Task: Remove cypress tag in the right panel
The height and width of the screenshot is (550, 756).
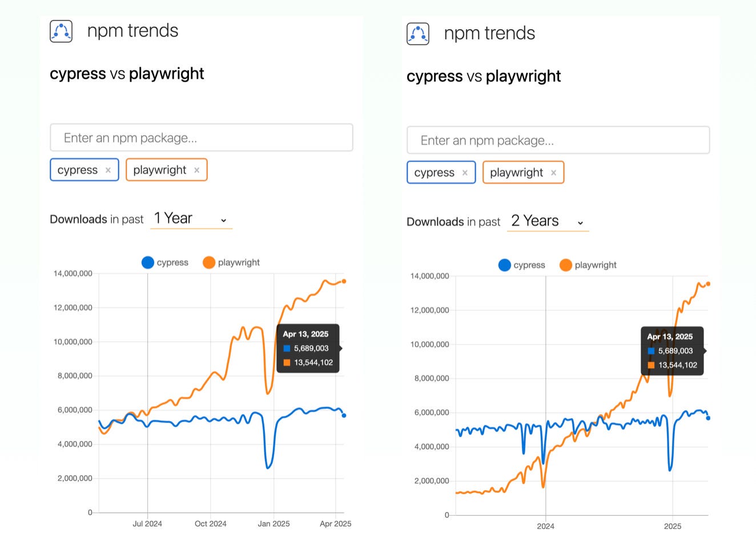Action: [x=465, y=173]
